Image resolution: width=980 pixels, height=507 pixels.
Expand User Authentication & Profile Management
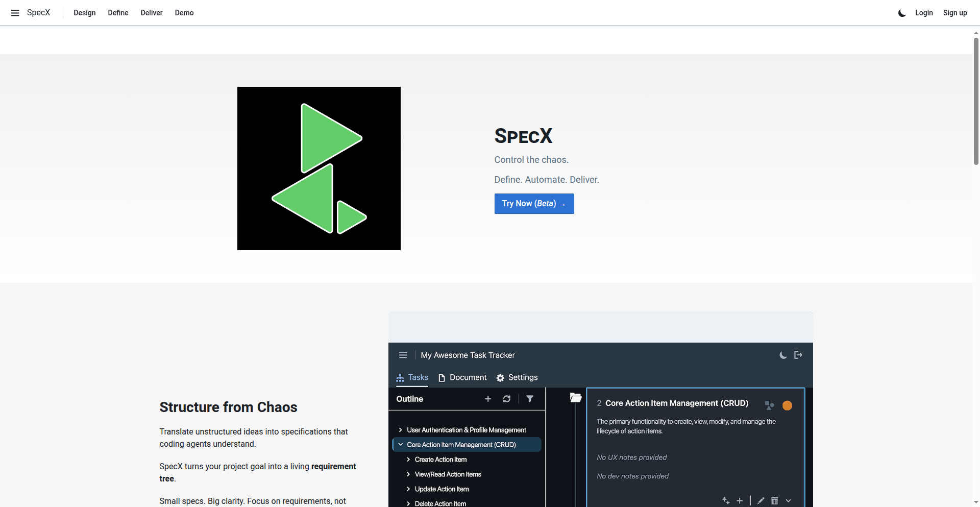coord(401,429)
